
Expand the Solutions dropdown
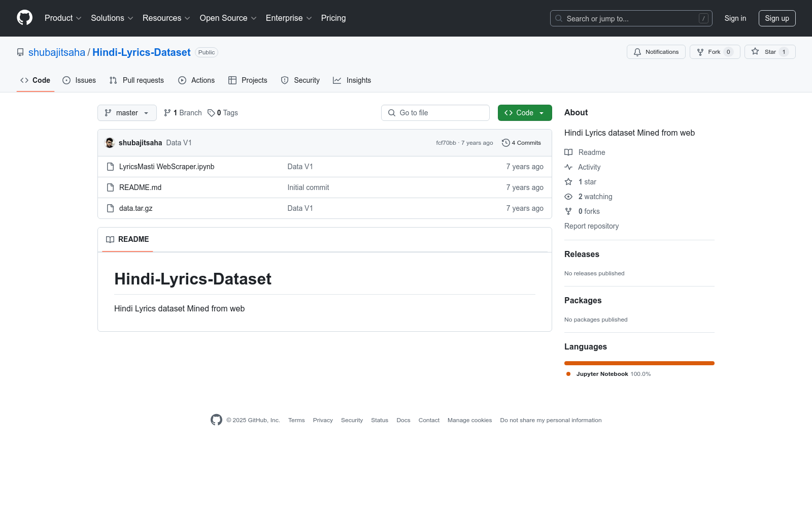112,18
